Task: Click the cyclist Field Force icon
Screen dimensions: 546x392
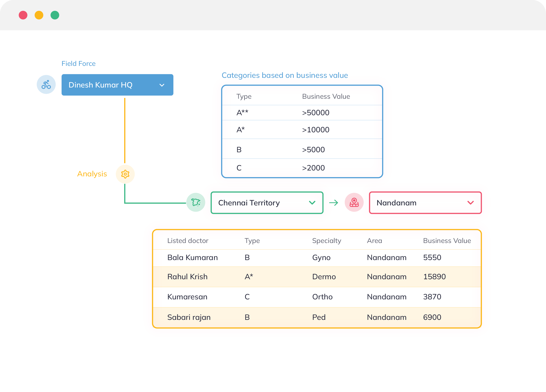Action: click(46, 84)
